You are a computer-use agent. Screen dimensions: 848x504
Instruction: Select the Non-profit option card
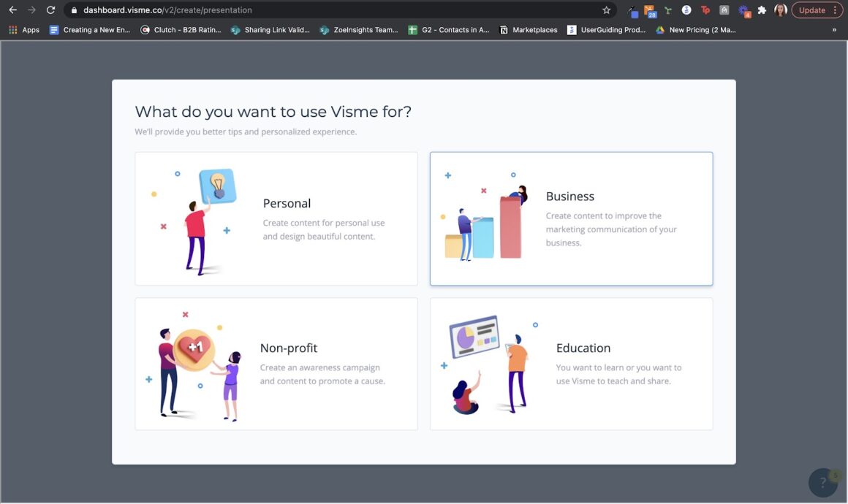pyautogui.click(x=276, y=363)
